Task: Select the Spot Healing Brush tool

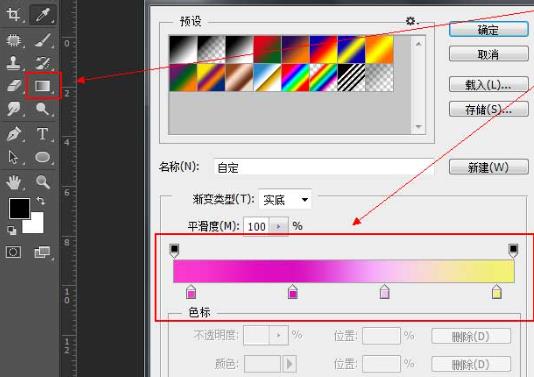Action: 14,40
